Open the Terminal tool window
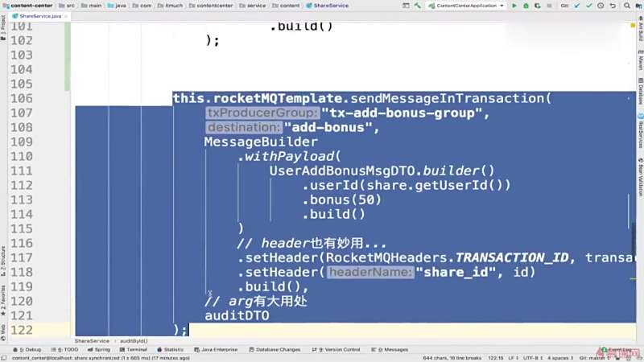Image resolution: width=644 pixels, height=362 pixels. (134, 350)
